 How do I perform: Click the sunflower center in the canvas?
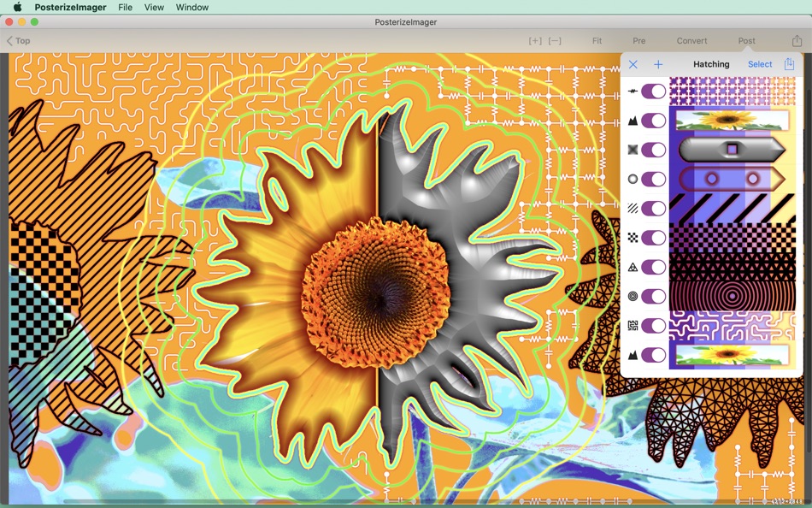pos(375,293)
